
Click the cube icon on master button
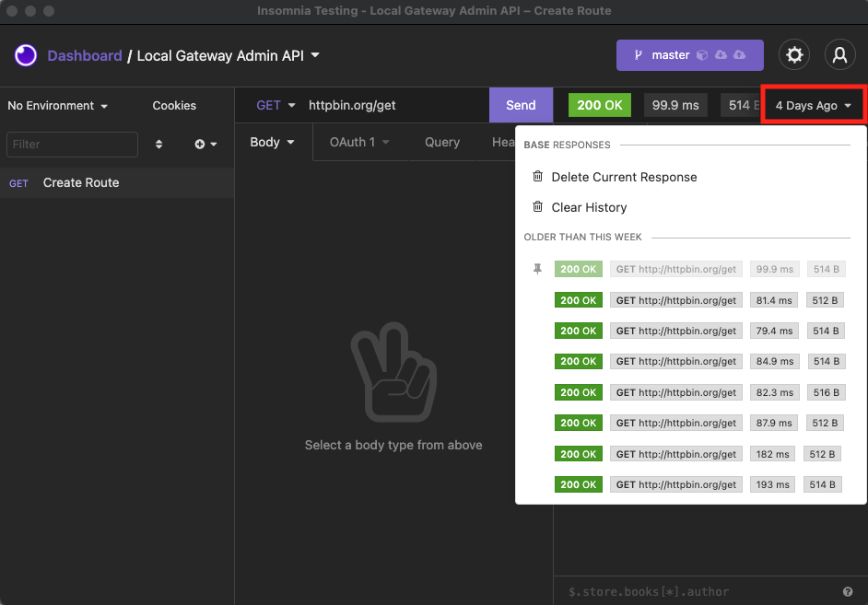702,54
